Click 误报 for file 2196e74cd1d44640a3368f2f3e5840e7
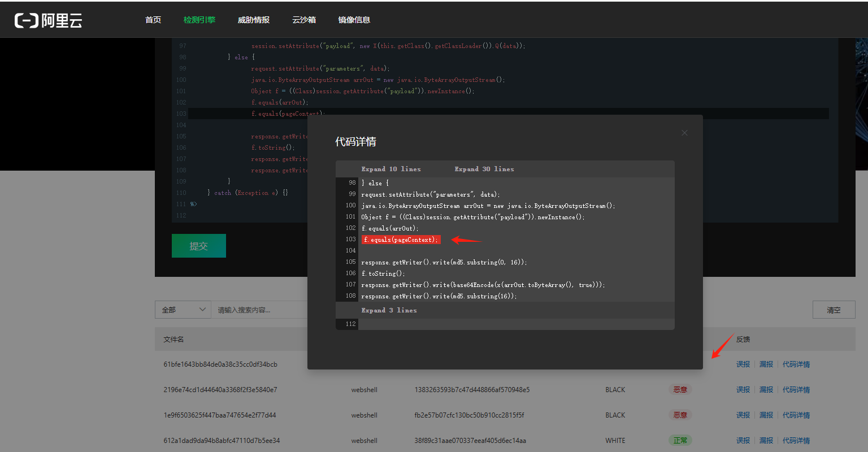The width and height of the screenshot is (868, 452). [x=743, y=390]
